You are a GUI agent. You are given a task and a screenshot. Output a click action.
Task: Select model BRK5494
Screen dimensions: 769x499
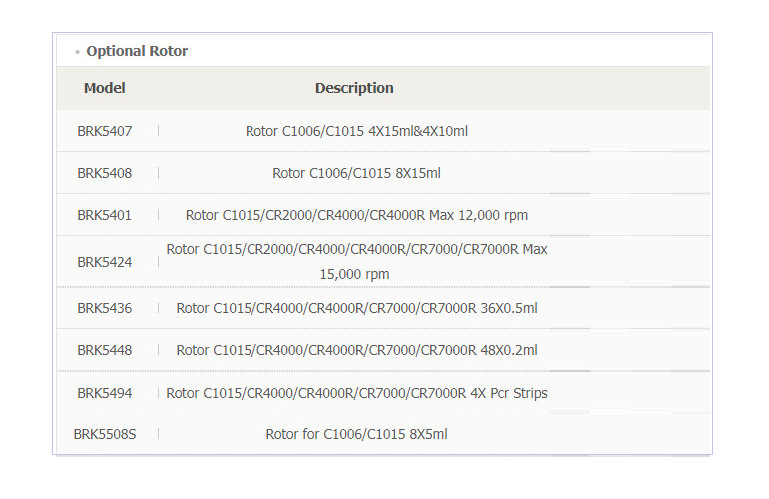pos(104,393)
